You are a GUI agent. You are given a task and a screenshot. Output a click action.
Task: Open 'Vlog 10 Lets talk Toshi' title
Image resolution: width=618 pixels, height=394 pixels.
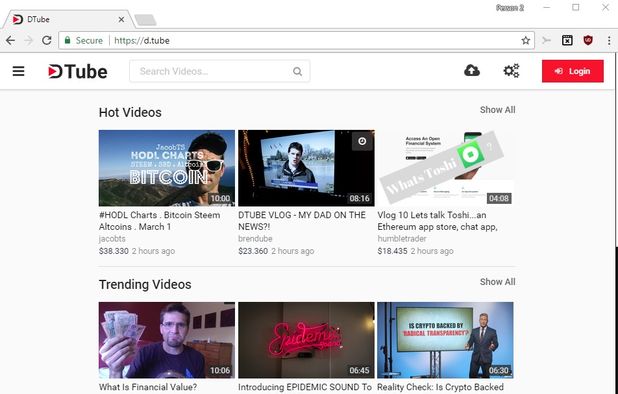[437, 221]
